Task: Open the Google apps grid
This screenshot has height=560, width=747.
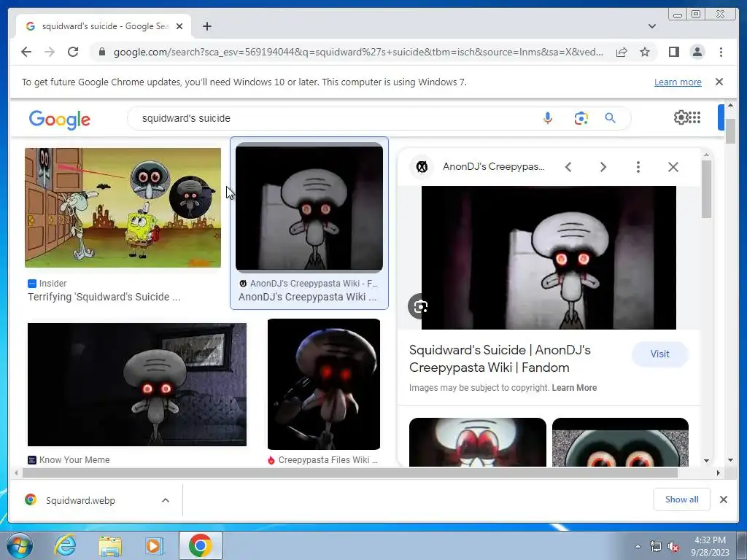Action: pos(694,117)
